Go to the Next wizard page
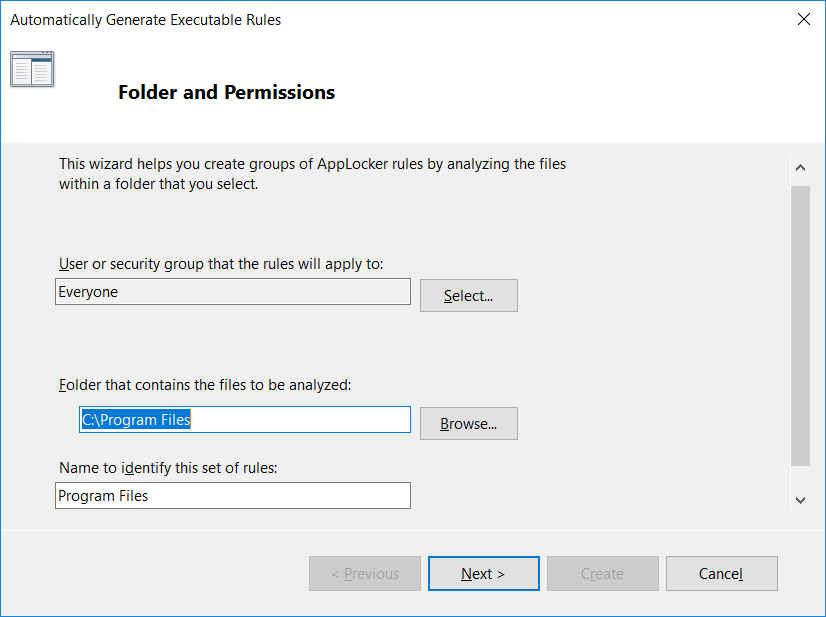The width and height of the screenshot is (826, 617). click(x=484, y=573)
